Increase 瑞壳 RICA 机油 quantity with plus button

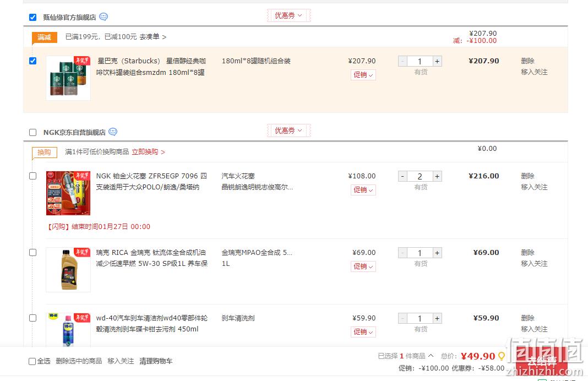click(437, 253)
